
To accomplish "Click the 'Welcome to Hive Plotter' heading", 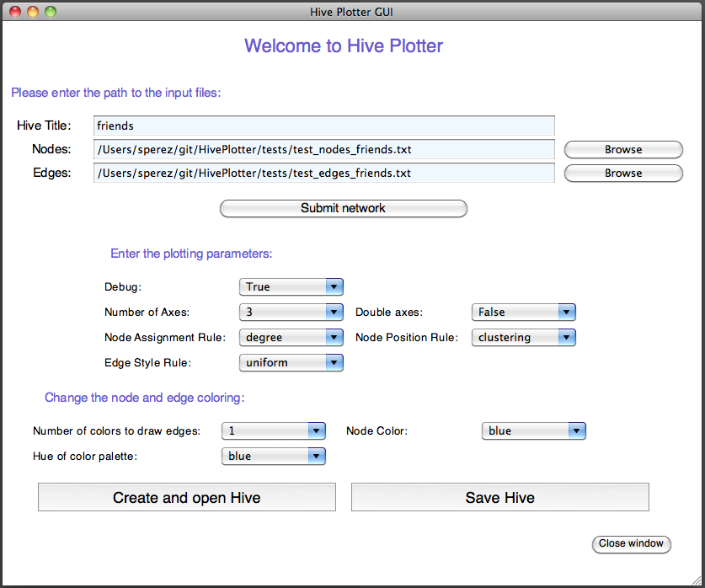I will 344,45.
